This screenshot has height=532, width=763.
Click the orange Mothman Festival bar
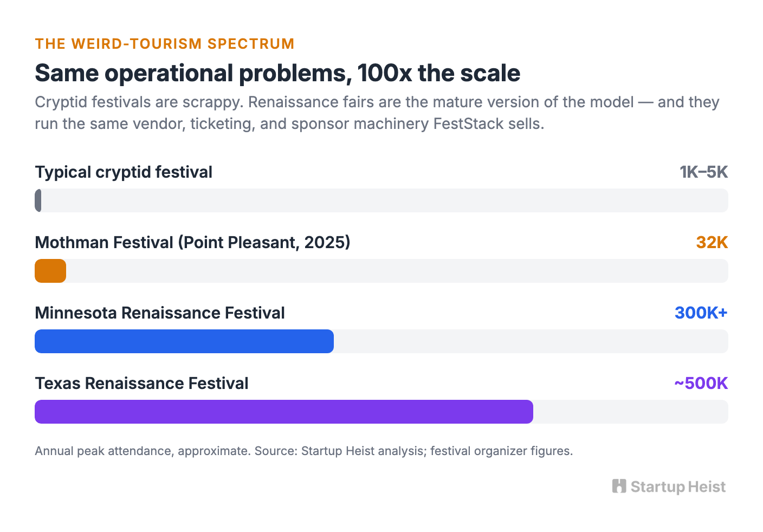50,271
